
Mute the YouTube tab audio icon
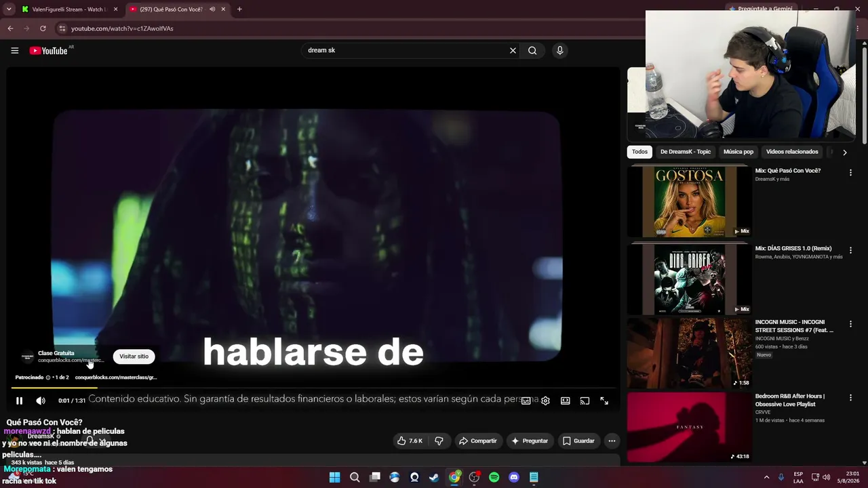(212, 9)
